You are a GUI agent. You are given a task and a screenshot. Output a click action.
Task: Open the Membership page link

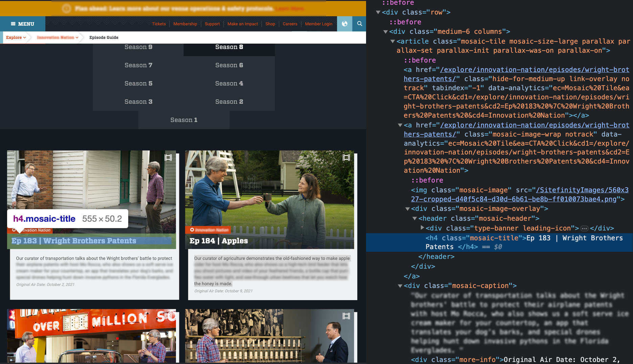185,24
